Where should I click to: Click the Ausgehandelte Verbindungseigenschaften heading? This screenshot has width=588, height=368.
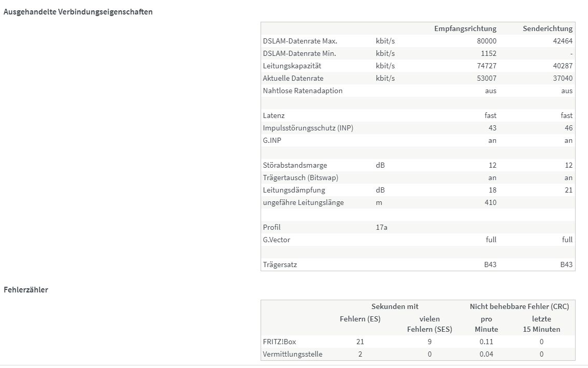coord(78,12)
